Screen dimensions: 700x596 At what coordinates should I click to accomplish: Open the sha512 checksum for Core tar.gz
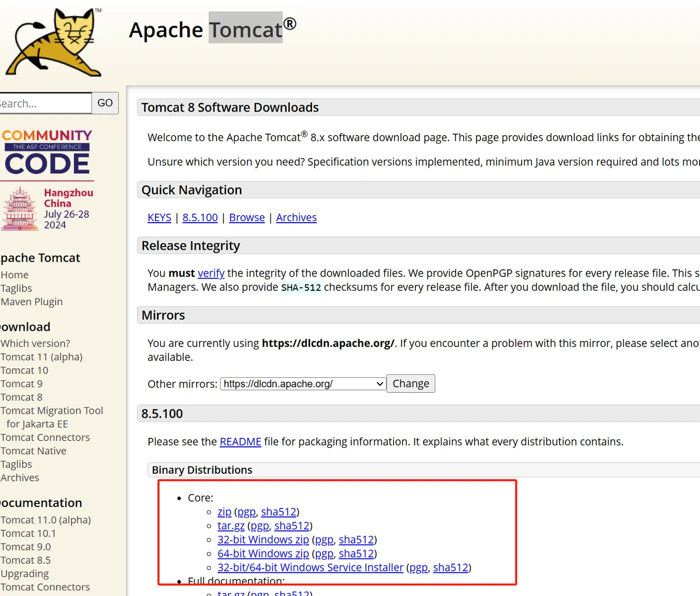292,526
